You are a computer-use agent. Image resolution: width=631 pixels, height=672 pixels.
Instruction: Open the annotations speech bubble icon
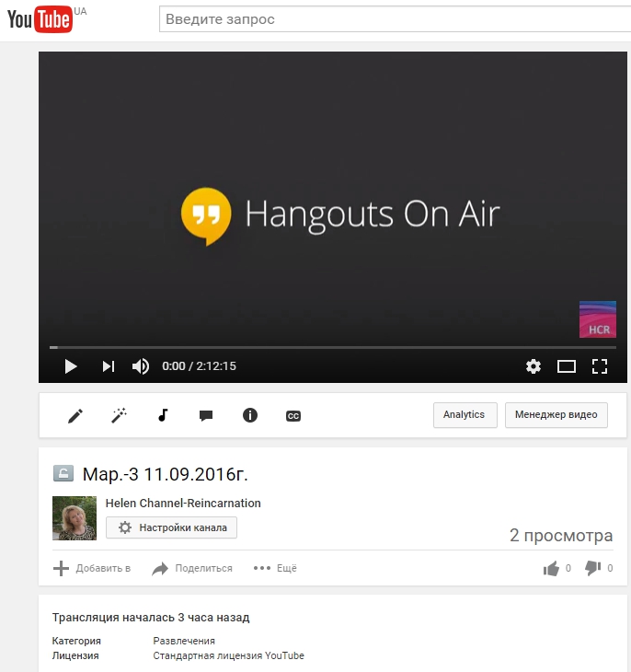coord(206,416)
